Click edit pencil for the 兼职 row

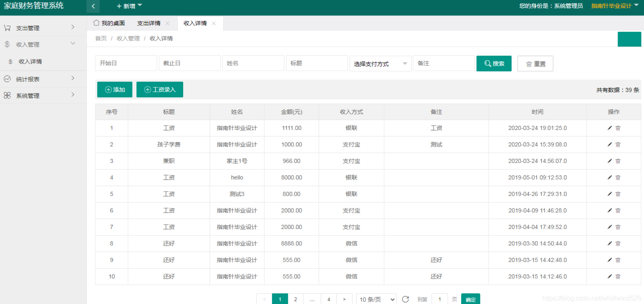click(x=610, y=161)
